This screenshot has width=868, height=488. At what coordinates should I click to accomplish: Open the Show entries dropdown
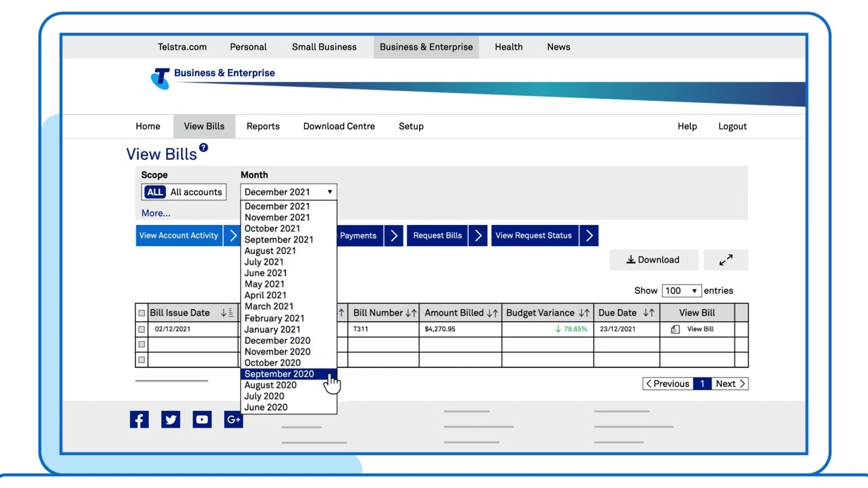coord(681,291)
